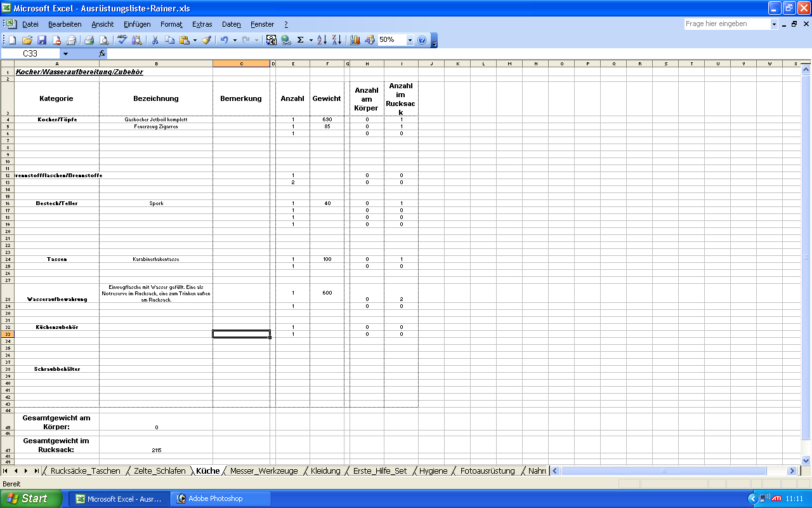Run the spelling check (ABC) icon
This screenshot has height=508, width=812.
point(122,40)
